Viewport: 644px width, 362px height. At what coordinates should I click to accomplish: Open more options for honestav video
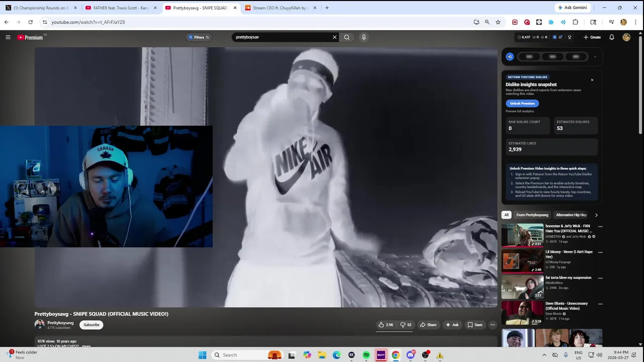point(600,227)
